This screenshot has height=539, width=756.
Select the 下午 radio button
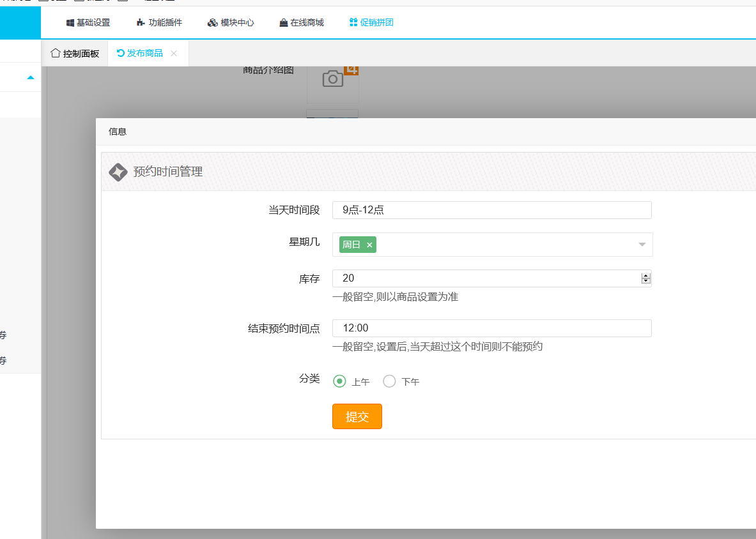(x=389, y=381)
